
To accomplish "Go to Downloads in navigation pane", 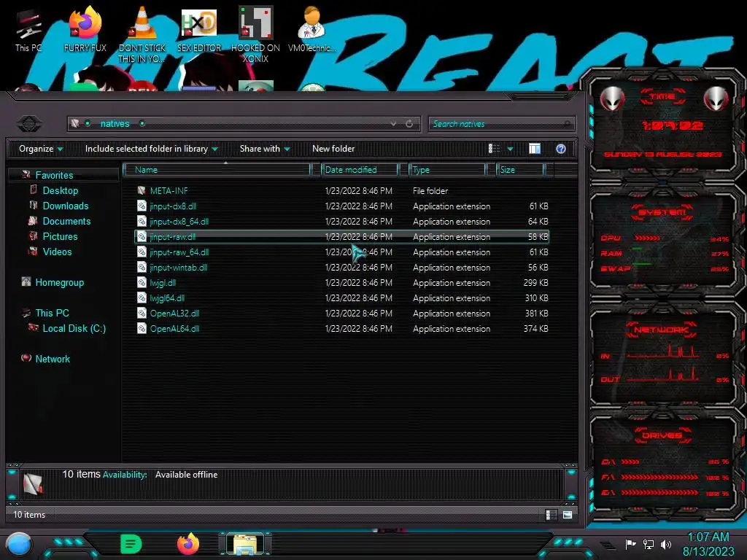I will click(x=66, y=206).
